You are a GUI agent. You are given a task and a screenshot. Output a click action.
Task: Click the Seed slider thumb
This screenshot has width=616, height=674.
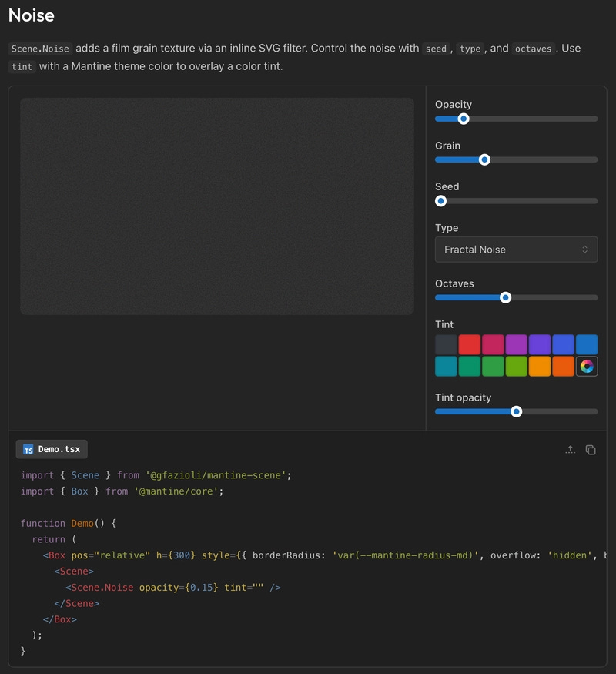[440, 201]
